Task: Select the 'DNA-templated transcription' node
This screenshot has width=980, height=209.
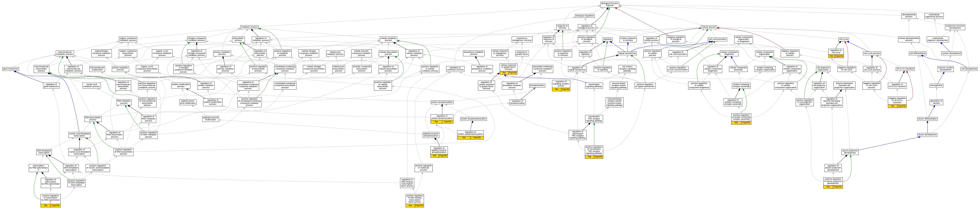Action: [44, 152]
